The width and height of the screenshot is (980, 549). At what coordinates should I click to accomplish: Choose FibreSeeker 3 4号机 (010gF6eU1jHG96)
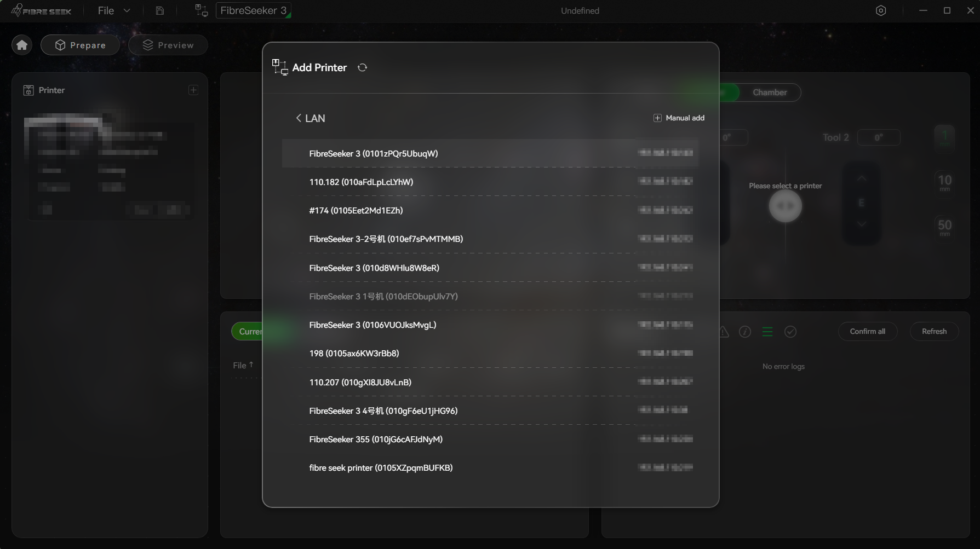[x=490, y=411]
